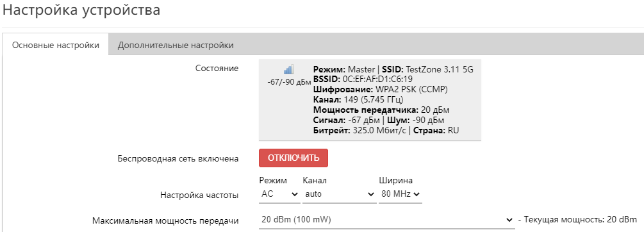Click the Максимальная мощность передачи label

coord(165,221)
